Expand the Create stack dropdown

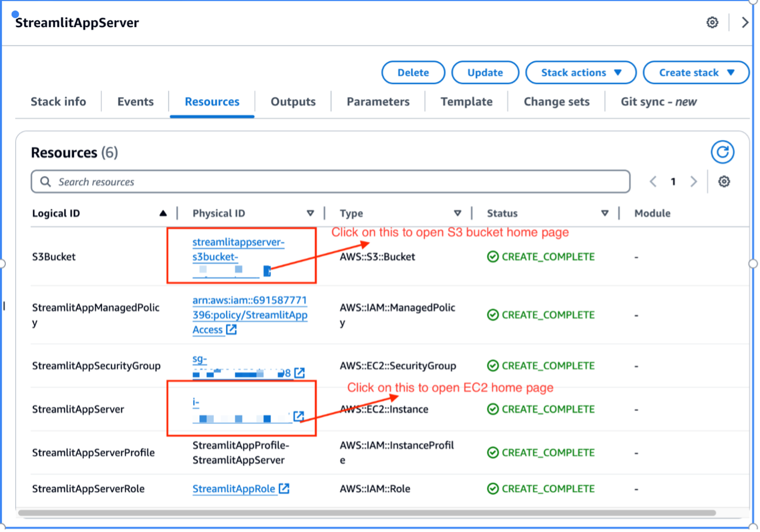coord(697,73)
